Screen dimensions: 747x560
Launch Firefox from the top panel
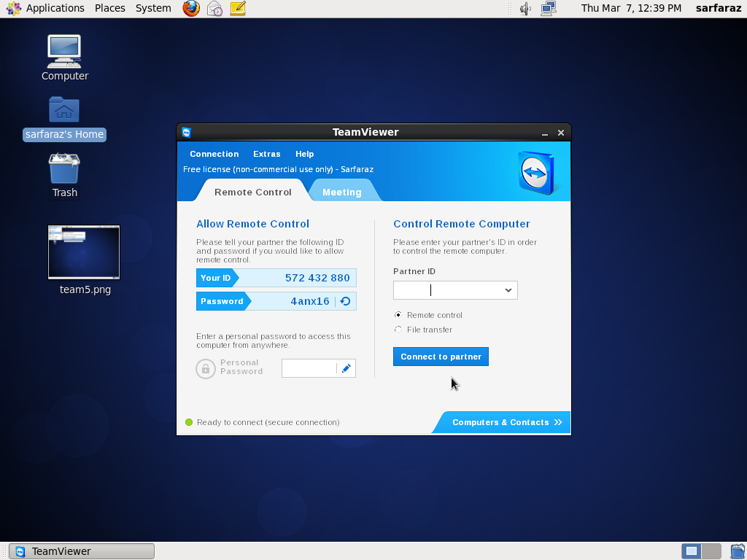(191, 8)
